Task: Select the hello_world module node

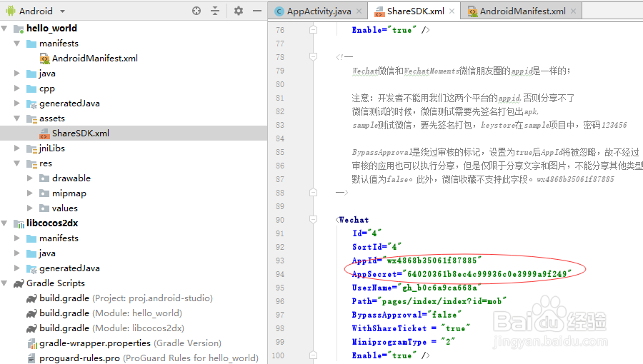Action: [51, 29]
